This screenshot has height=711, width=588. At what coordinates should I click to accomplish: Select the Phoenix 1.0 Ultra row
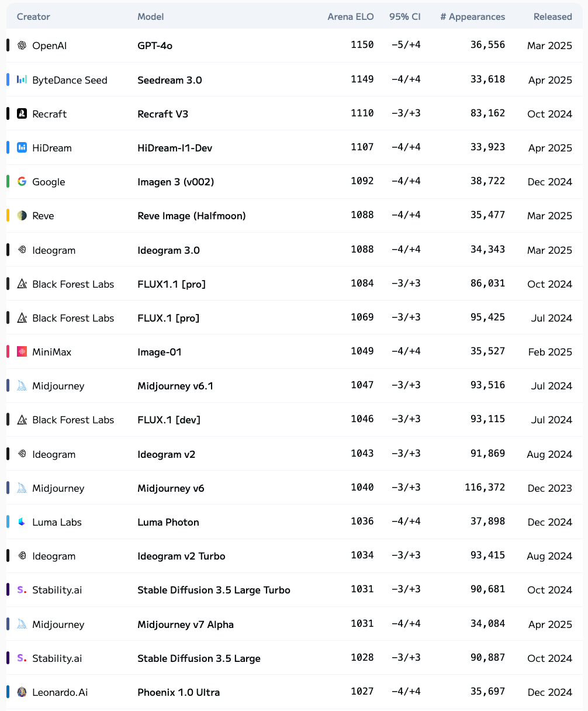[x=294, y=692]
